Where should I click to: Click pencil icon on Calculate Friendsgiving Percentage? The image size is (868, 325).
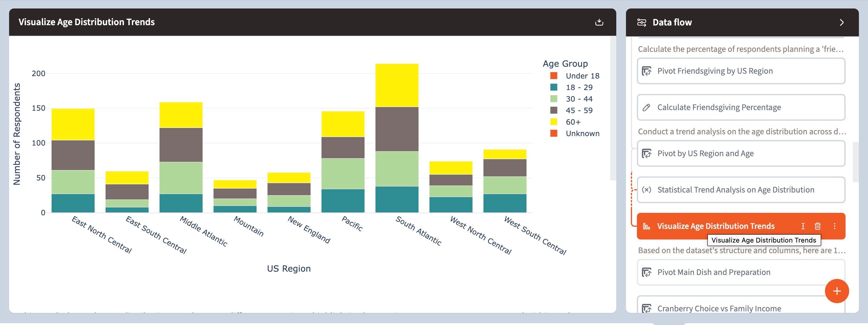646,107
